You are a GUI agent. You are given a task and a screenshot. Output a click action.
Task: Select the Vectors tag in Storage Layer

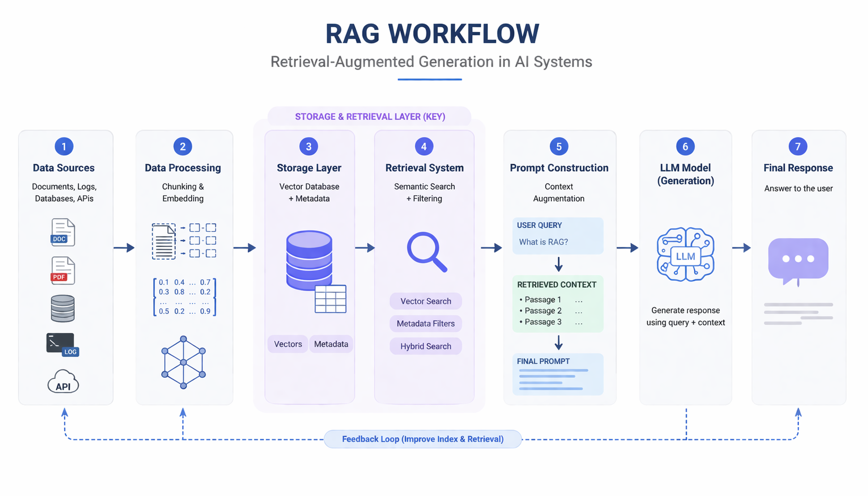click(288, 344)
